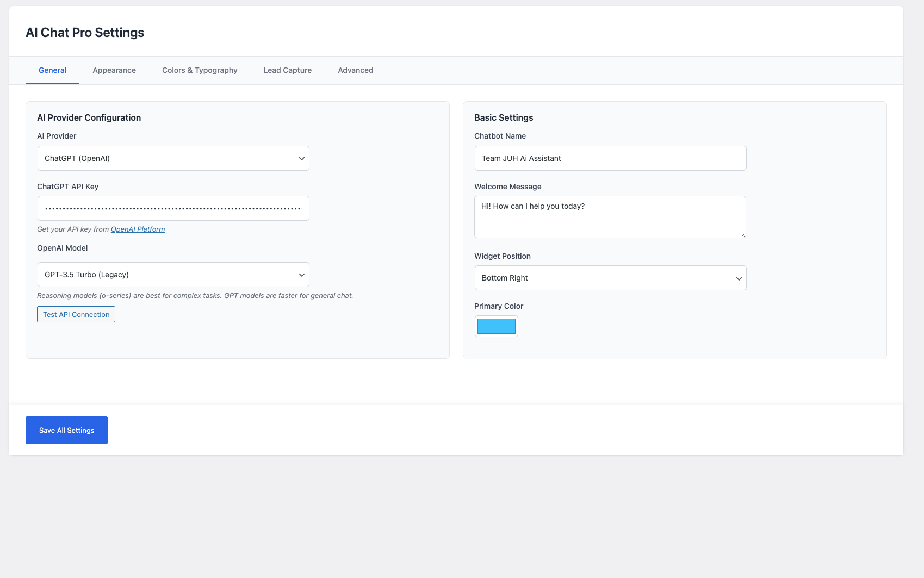This screenshot has width=924, height=578.
Task: Switch to the Appearance tab
Action: 114,70
